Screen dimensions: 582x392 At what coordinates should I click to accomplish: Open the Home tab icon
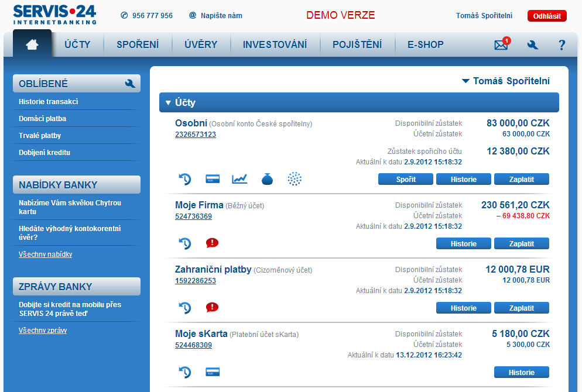point(32,44)
